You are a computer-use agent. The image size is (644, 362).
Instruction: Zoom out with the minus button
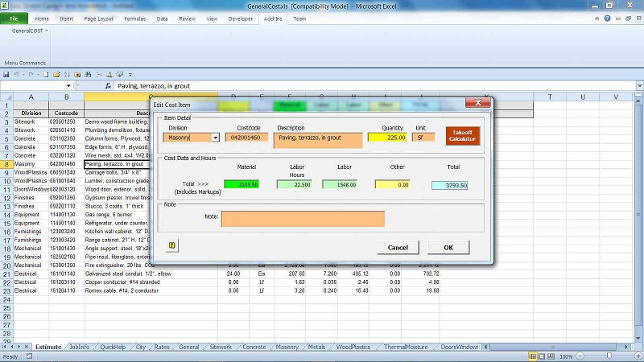pos(580,356)
